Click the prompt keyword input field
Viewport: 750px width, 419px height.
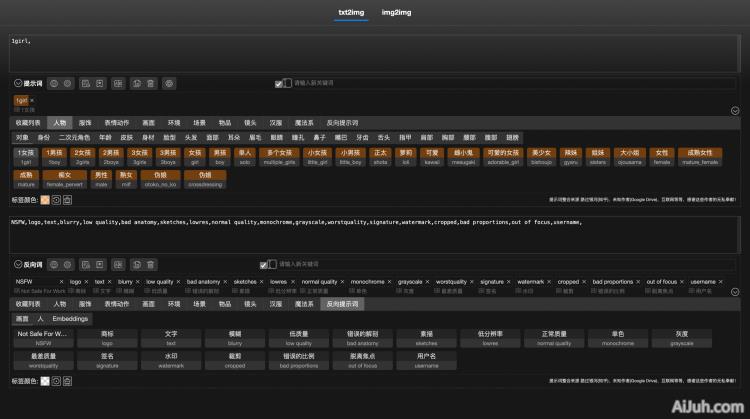click(x=514, y=83)
